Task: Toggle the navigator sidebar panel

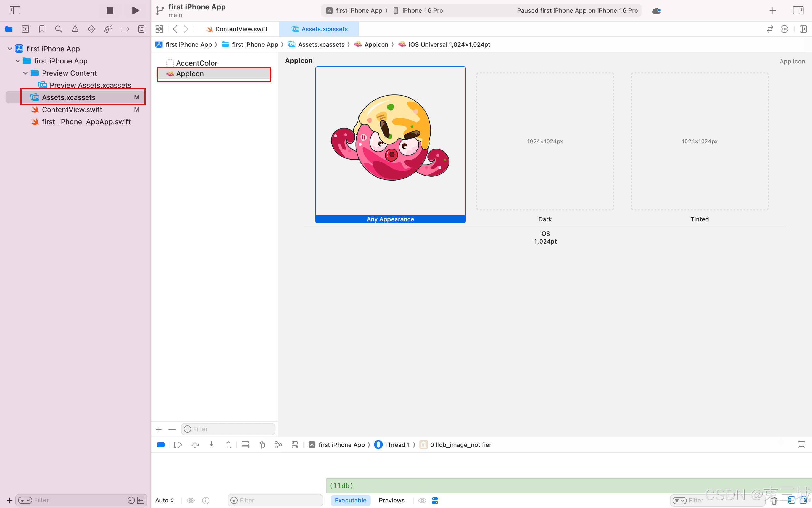Action: [x=15, y=10]
